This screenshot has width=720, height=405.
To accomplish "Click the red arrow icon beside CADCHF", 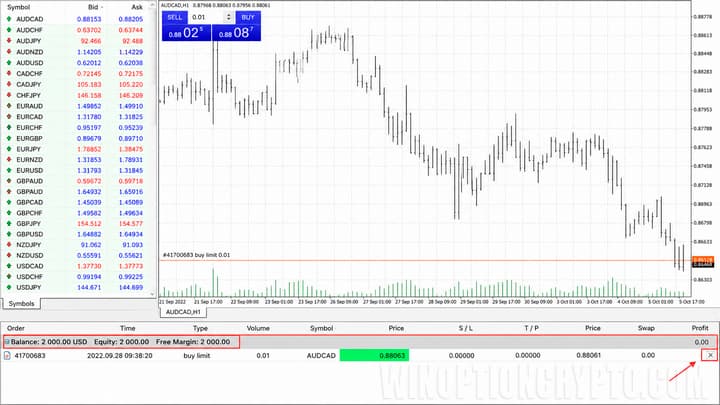I will pyautogui.click(x=9, y=73).
